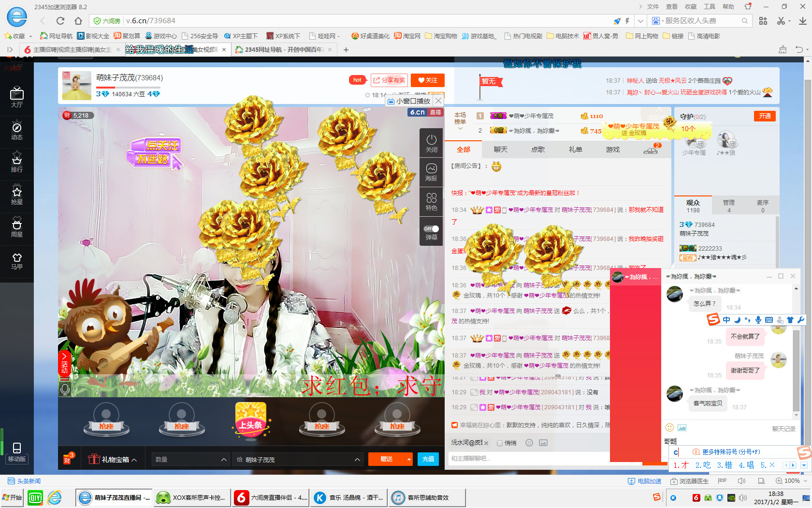Click the 分享有奖 share button
Image resolution: width=812 pixels, height=508 pixels.
click(x=389, y=80)
